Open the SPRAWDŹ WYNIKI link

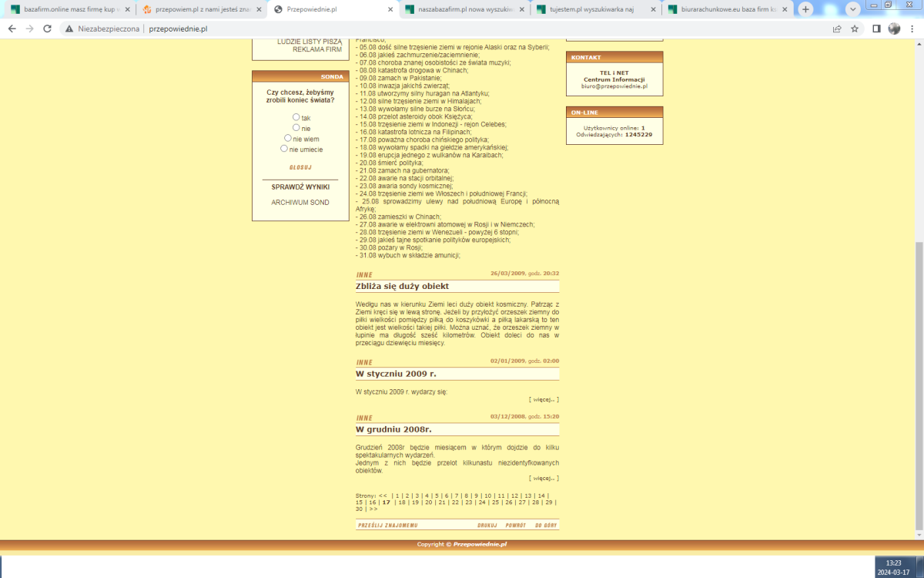click(300, 187)
